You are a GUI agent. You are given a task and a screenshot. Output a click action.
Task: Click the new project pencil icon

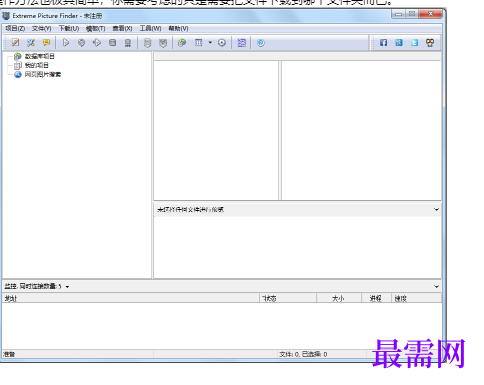(15, 43)
